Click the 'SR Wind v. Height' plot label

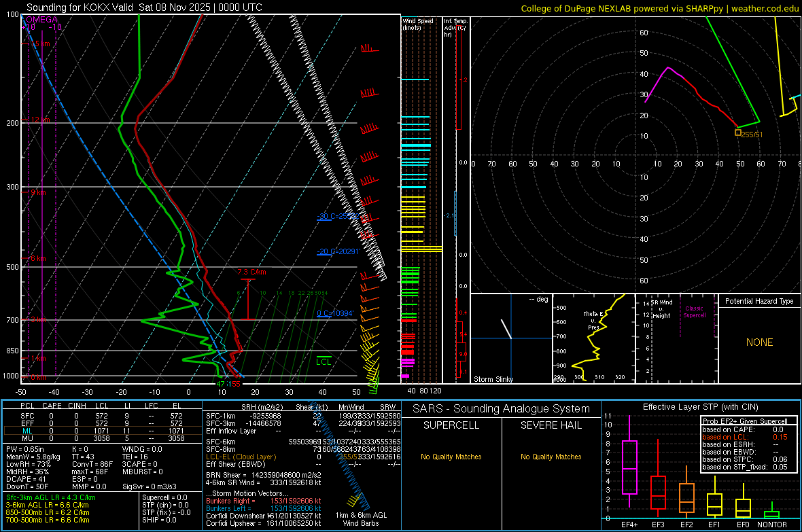click(x=661, y=309)
